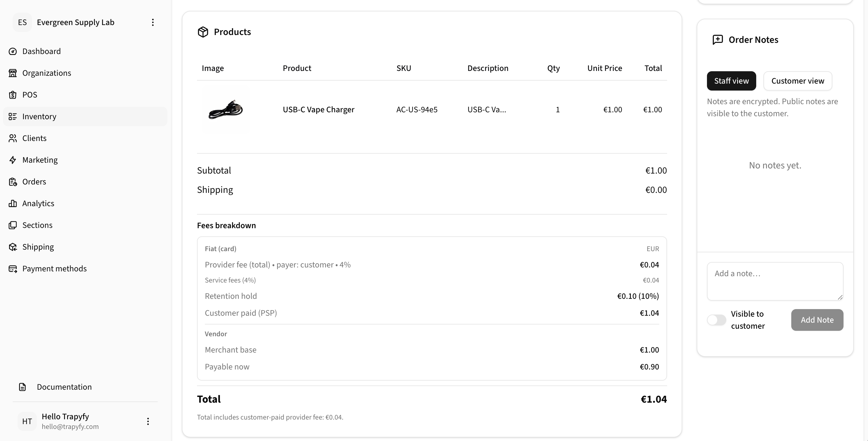Click the Documentation file icon
The image size is (868, 441).
(22, 387)
